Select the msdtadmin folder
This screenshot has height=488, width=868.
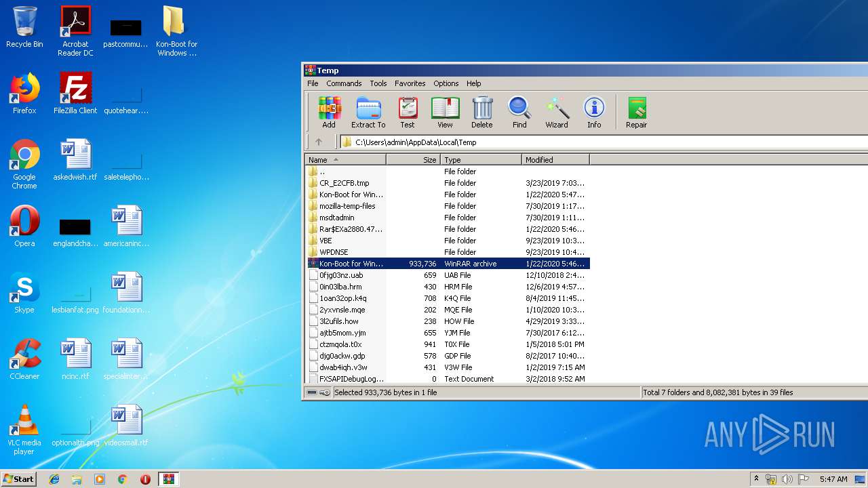tap(448, 218)
